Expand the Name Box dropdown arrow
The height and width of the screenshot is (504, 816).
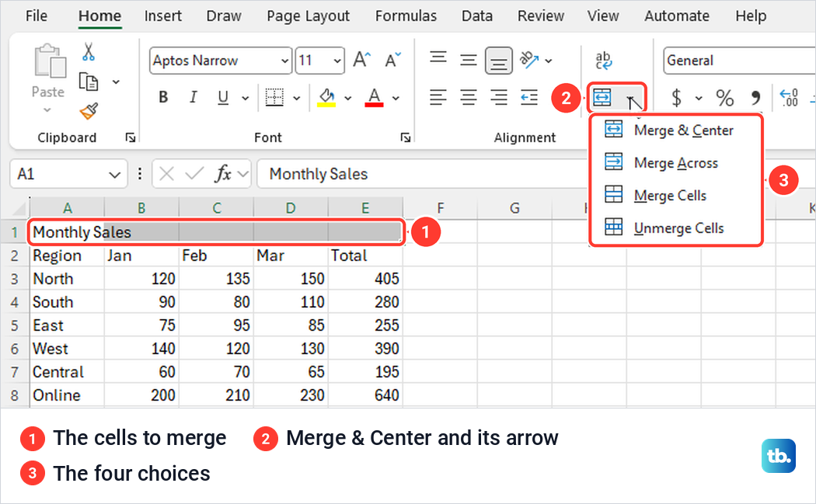coord(114,175)
